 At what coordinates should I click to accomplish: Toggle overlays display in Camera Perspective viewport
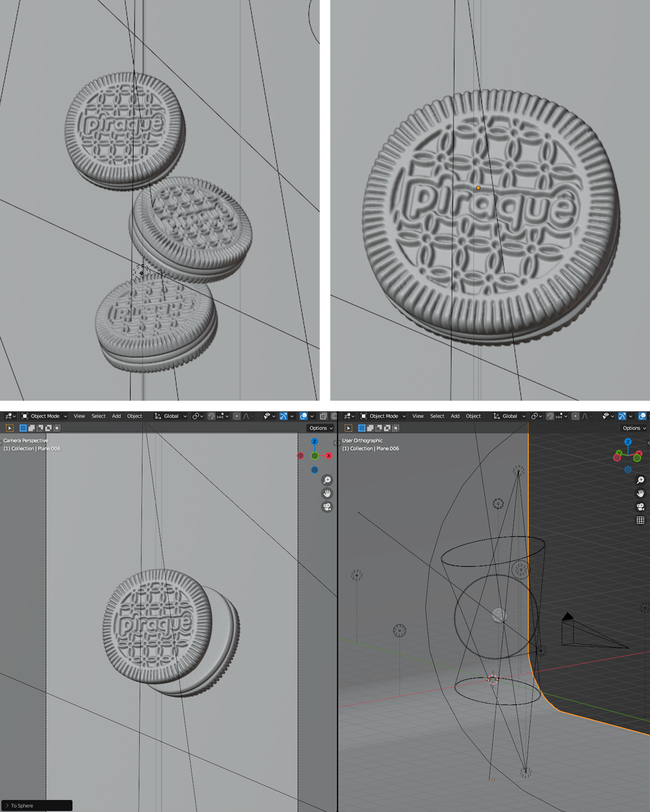[x=303, y=416]
